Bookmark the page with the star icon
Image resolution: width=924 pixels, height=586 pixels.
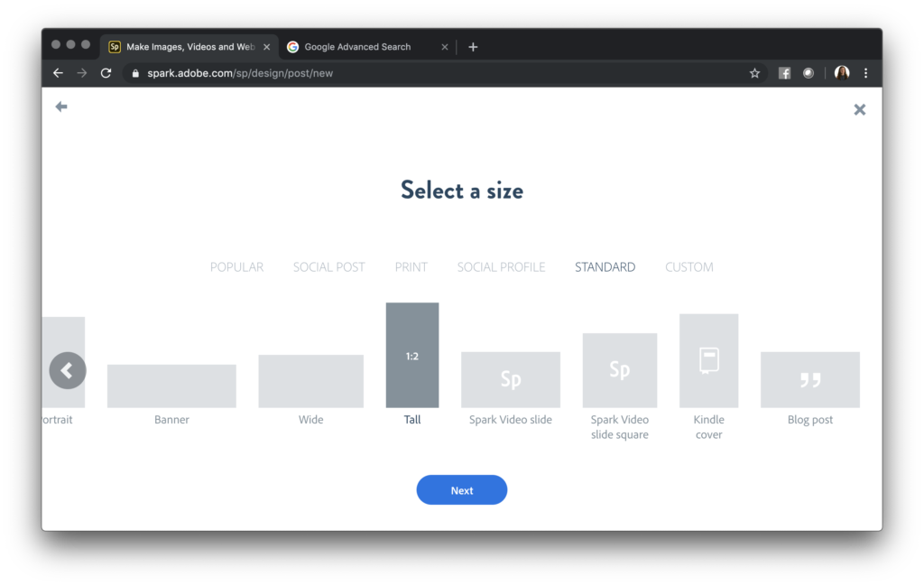pos(754,72)
